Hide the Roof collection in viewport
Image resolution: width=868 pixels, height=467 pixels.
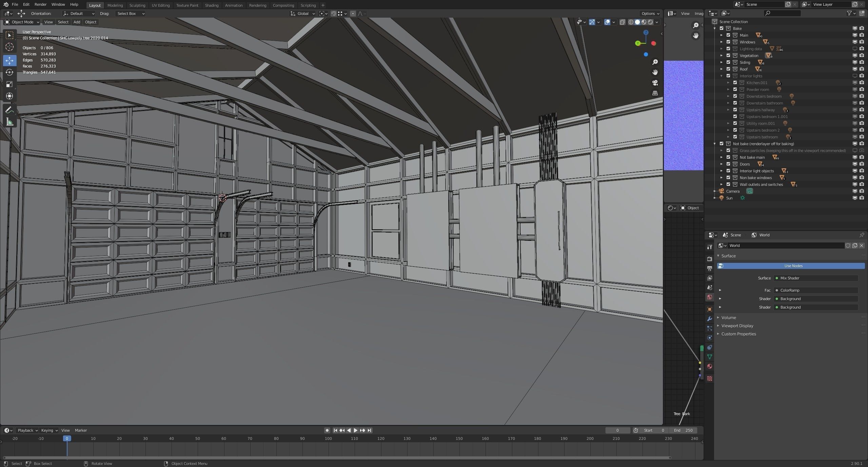tap(855, 69)
